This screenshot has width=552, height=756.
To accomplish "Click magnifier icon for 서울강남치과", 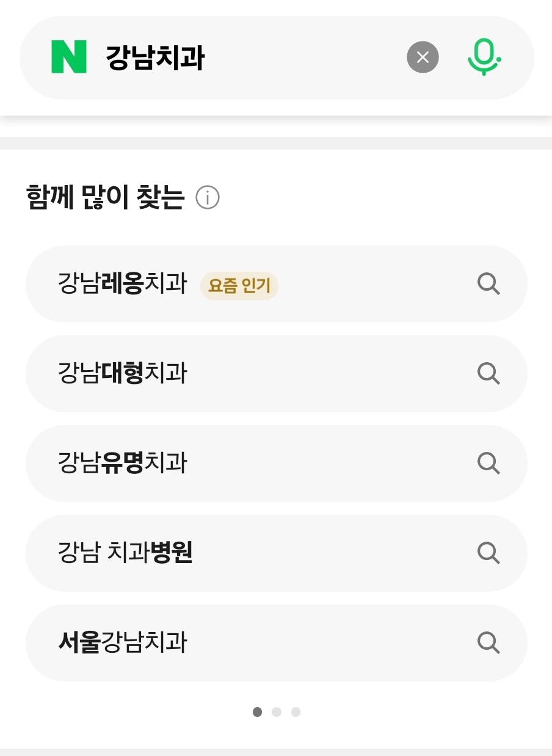I will coord(488,642).
